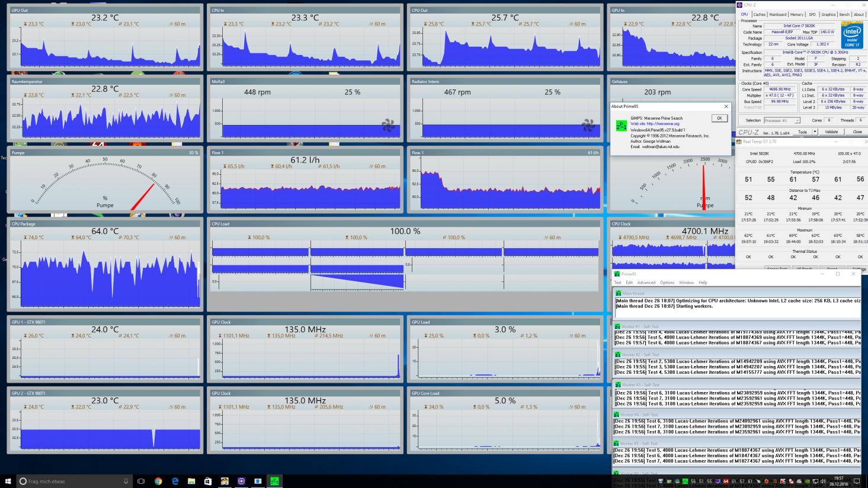Click the Cortana microphone icon
Viewport: 868px width, 488px height.
click(x=126, y=481)
